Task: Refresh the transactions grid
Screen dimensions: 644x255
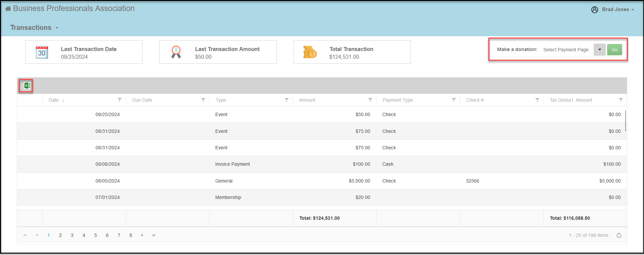Action: tap(619, 236)
